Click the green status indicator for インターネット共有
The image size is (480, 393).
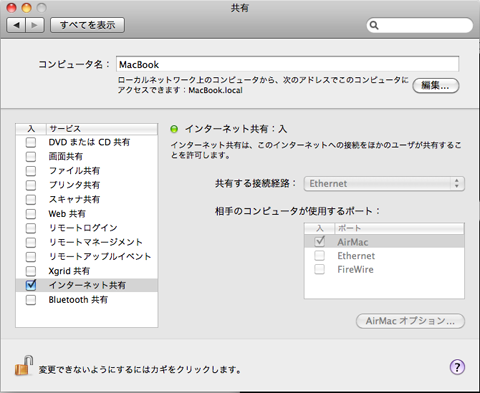174,129
